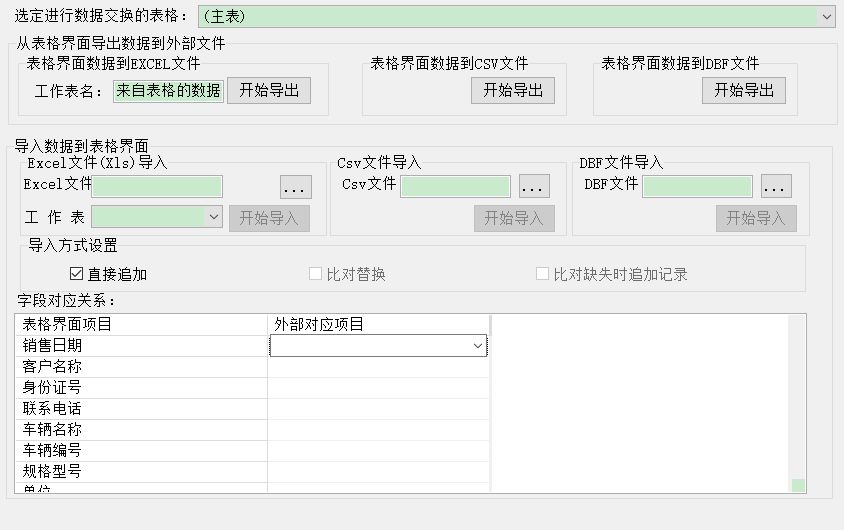Click the external item cell for 客户名称
844x530 pixels.
pos(378,367)
